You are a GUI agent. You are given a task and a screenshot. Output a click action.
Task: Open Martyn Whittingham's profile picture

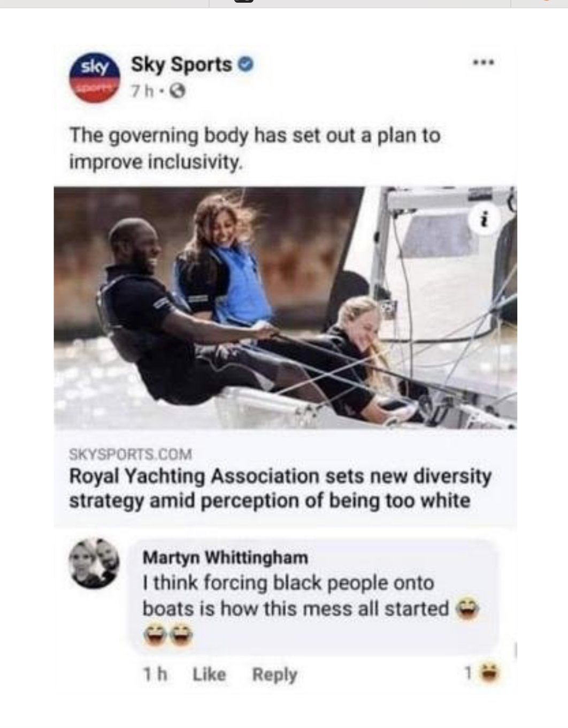(x=94, y=563)
